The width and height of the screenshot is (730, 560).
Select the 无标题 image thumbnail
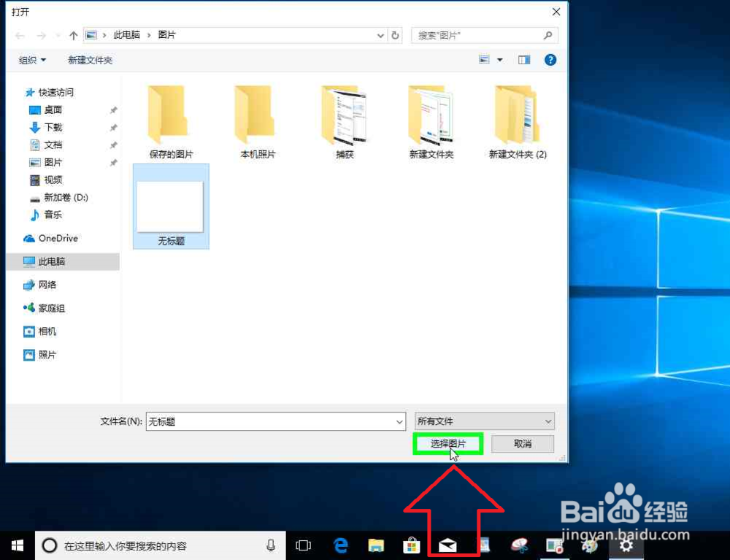pos(171,207)
